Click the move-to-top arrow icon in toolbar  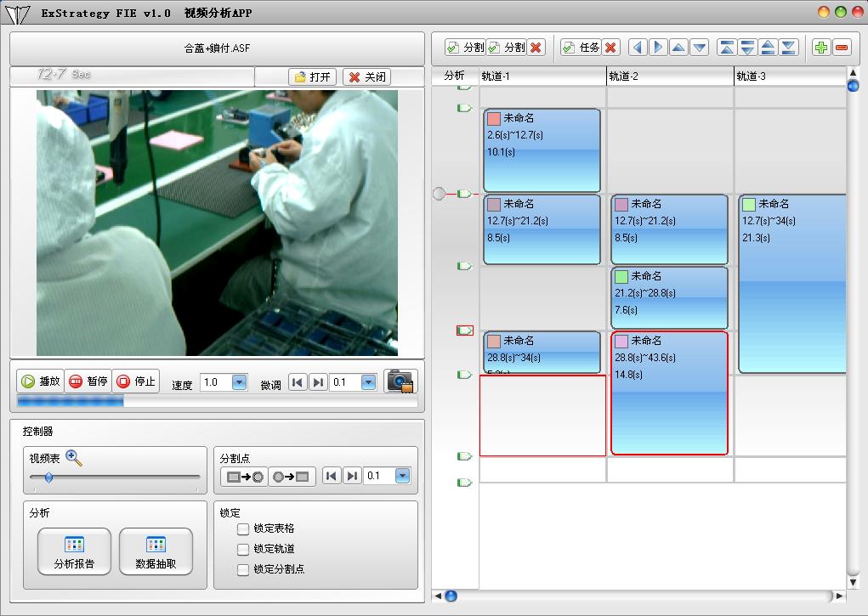pos(726,48)
